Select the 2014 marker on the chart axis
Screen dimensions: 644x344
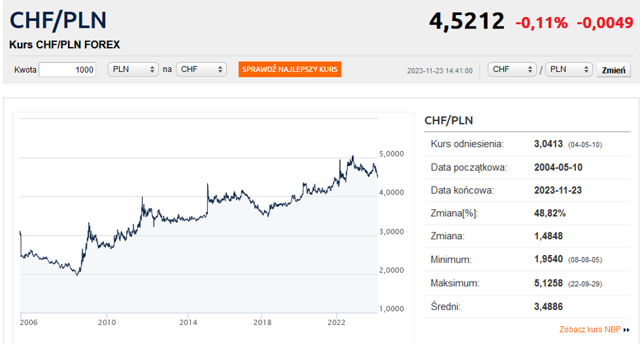click(188, 322)
